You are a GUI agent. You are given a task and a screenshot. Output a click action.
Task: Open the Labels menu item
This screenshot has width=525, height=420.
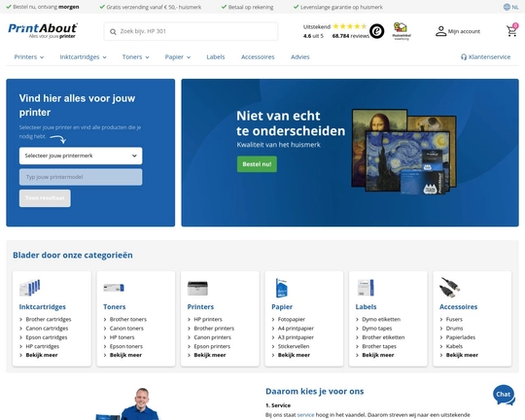tap(216, 57)
